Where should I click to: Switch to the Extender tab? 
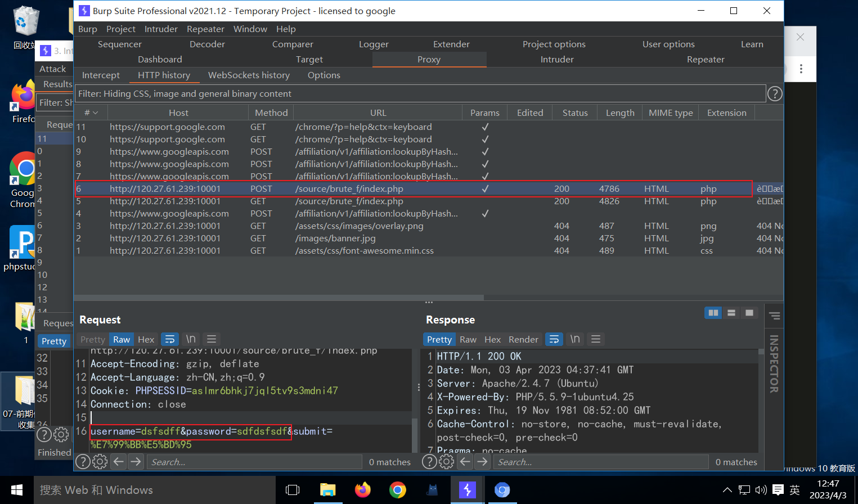click(x=451, y=44)
